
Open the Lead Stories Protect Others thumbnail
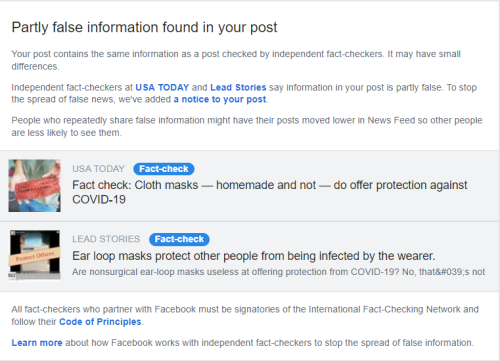[35, 255]
